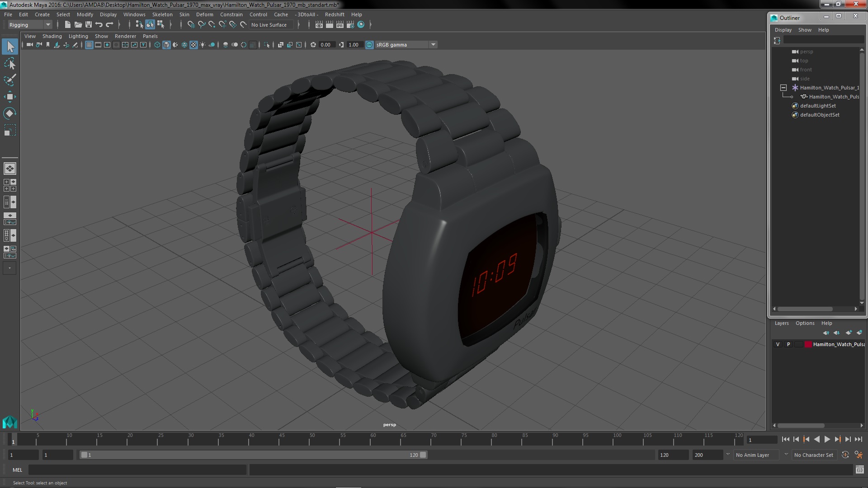Toggle auto keyframe button
868x488 pixels.
pos(845,455)
